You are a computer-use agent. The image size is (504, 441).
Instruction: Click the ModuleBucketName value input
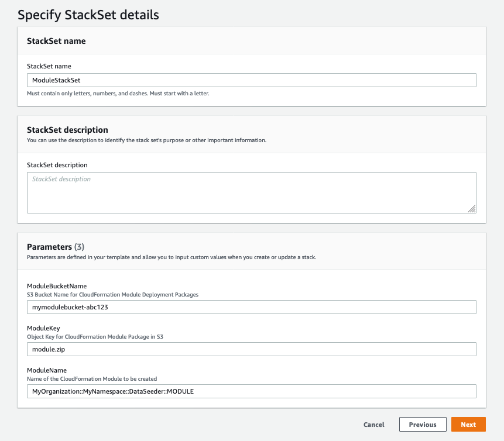251,306
